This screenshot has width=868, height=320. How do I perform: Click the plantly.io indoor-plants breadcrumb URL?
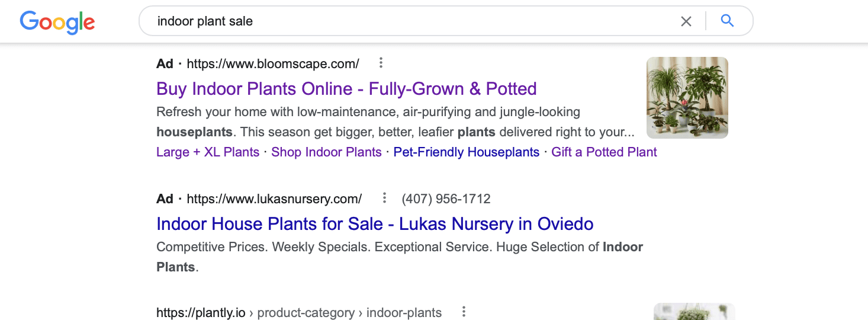[x=299, y=312]
